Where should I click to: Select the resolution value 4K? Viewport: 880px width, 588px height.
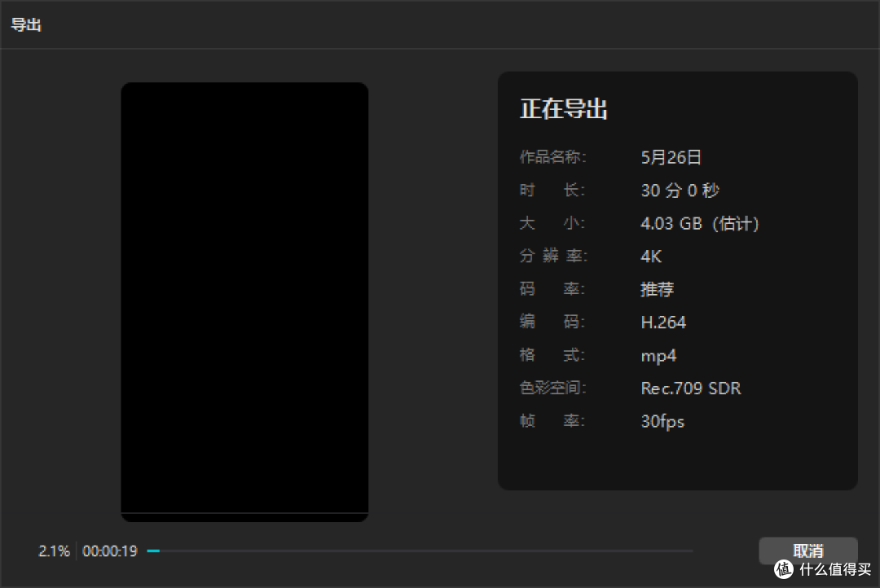651,257
